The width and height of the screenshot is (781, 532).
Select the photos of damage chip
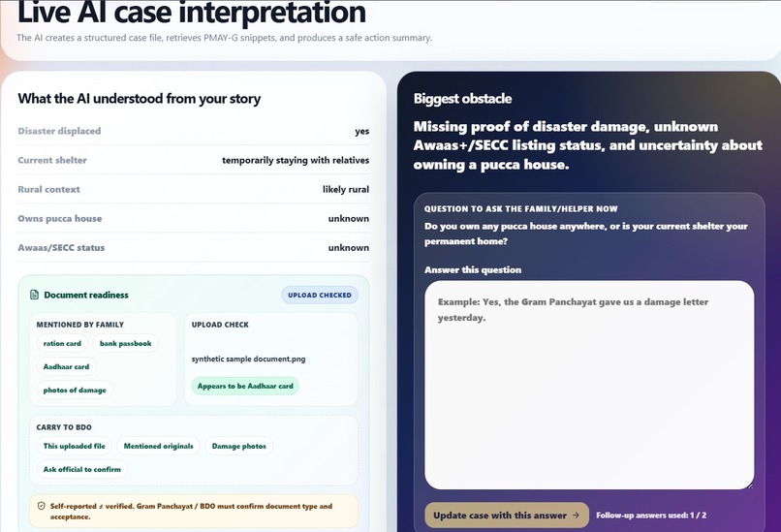pyautogui.click(x=75, y=390)
